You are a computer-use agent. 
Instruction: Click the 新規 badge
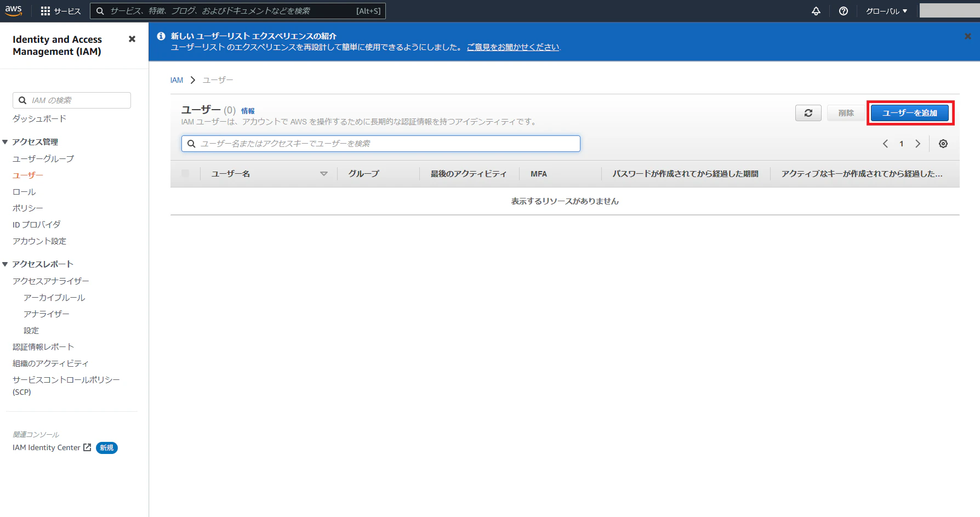[107, 448]
